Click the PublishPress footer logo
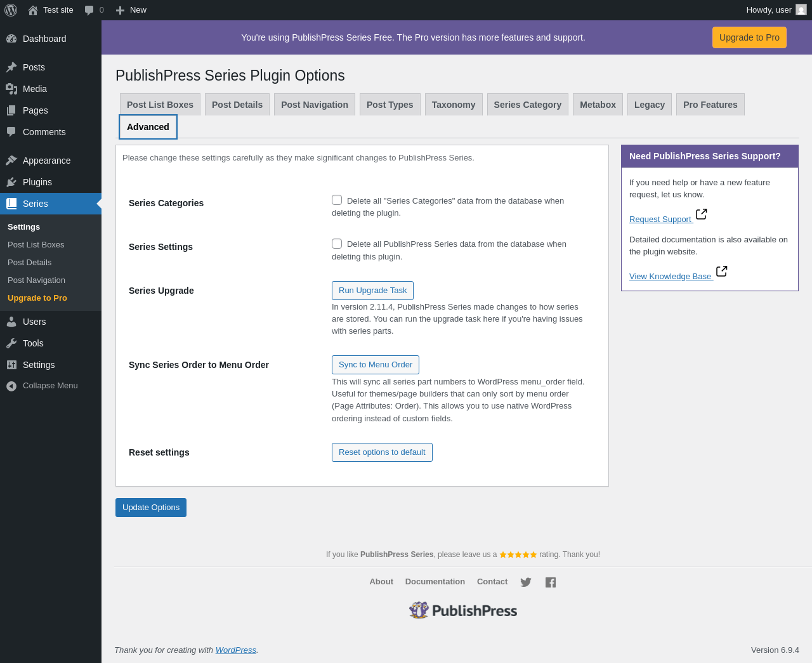This screenshot has height=663, width=812. coord(463,610)
